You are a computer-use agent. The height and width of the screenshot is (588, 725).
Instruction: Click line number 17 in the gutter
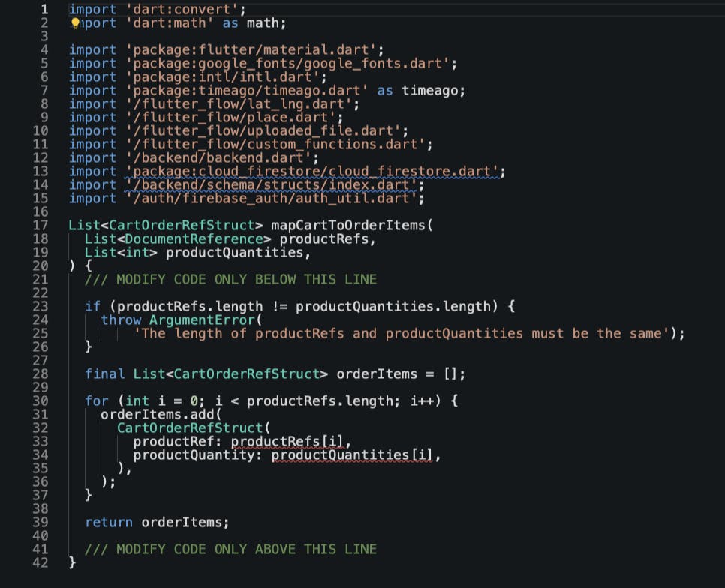[41, 226]
